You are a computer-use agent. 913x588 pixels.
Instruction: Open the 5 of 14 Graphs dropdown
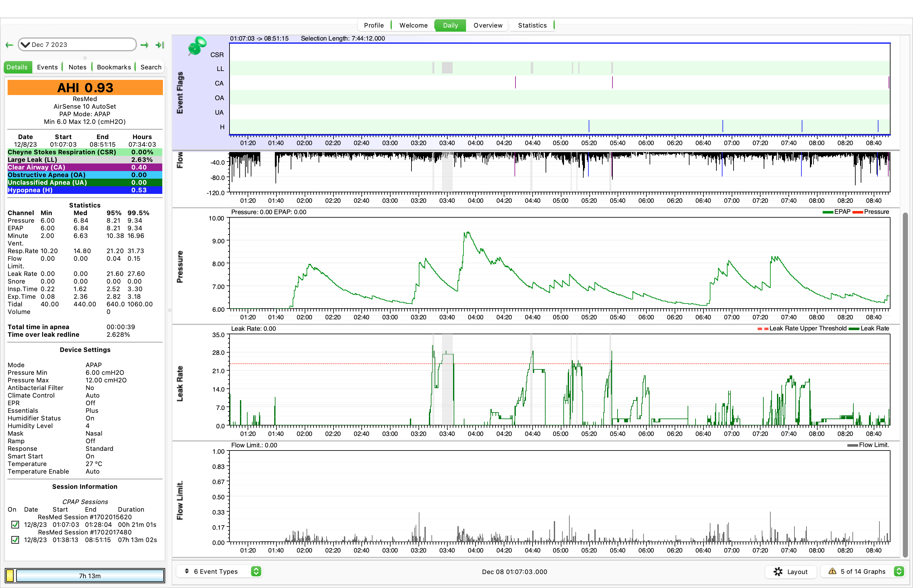(x=862, y=571)
